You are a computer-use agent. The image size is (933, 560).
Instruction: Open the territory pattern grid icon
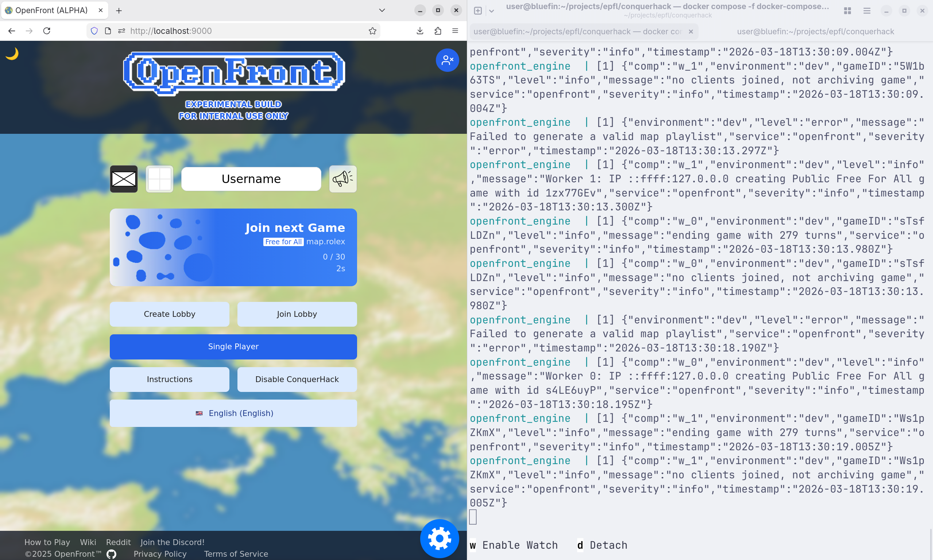[x=160, y=179]
